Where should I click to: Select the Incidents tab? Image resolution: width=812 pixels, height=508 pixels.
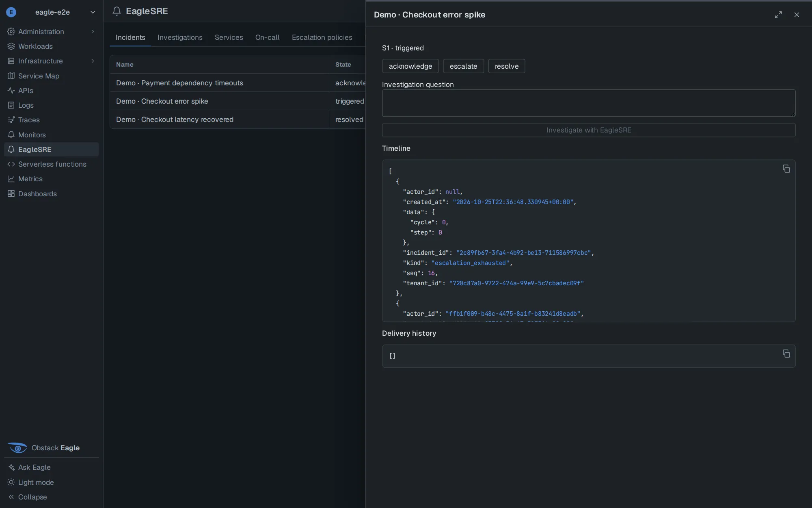click(x=130, y=37)
